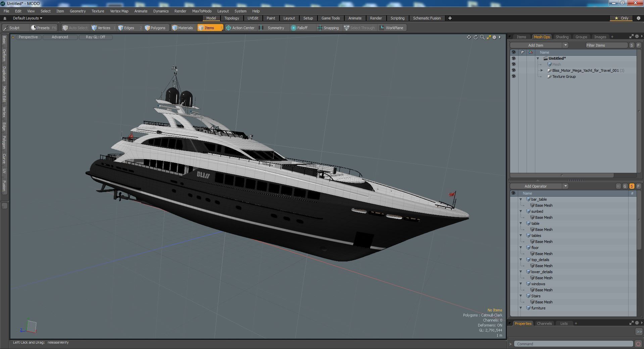This screenshot has height=349, width=644.
Task: Add new layout tab with plus button
Action: [450, 18]
